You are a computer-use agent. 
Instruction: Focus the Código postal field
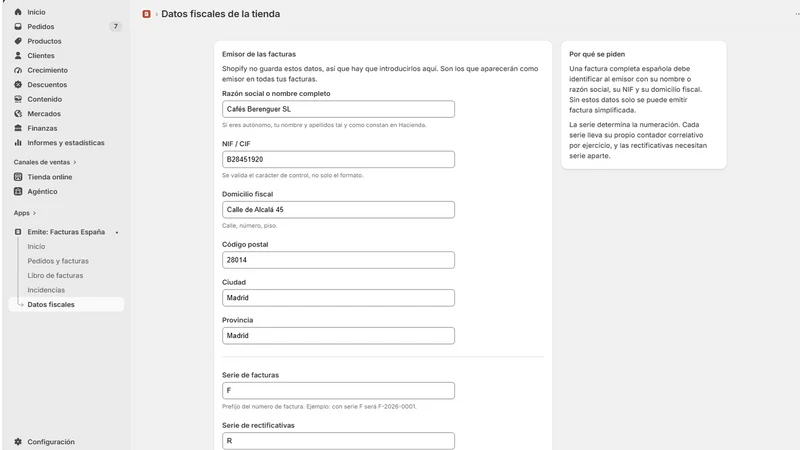click(x=338, y=260)
